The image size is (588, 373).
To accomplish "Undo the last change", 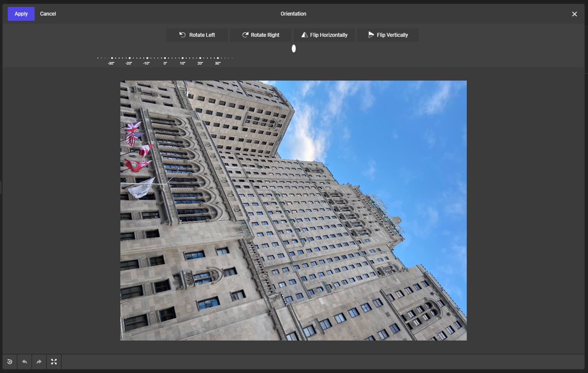I will [x=24, y=362].
